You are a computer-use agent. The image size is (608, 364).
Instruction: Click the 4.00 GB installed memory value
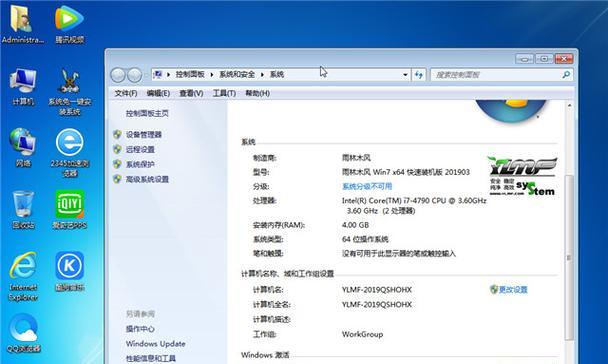tap(355, 225)
